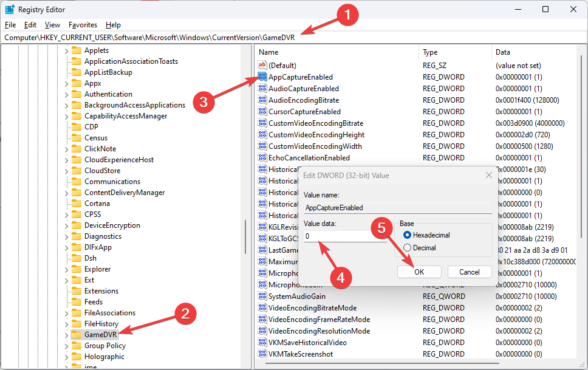
Task: Select the Communications key in tree
Action: pyautogui.click(x=112, y=182)
